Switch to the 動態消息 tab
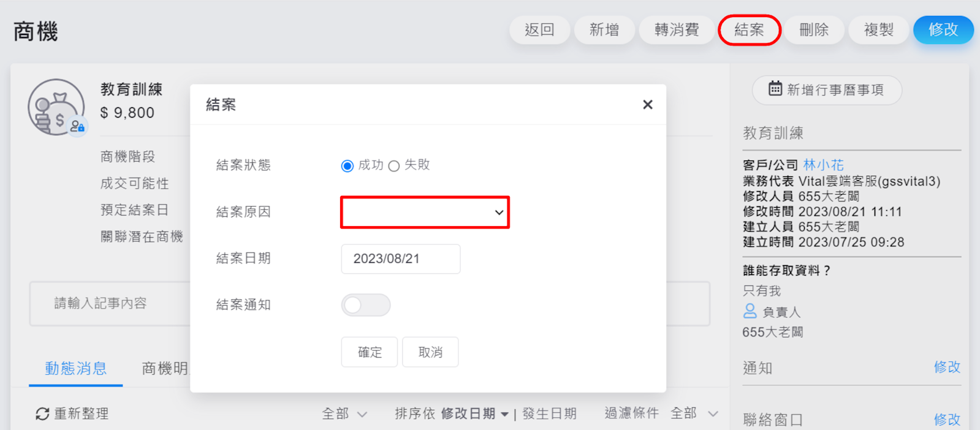The width and height of the screenshot is (980, 430). pyautogui.click(x=75, y=368)
